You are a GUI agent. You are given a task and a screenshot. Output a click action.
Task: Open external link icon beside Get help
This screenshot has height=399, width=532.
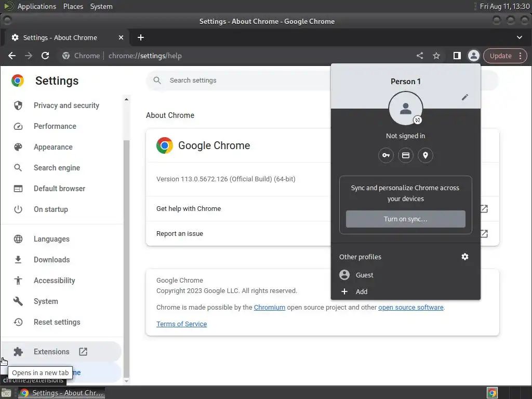point(484,209)
